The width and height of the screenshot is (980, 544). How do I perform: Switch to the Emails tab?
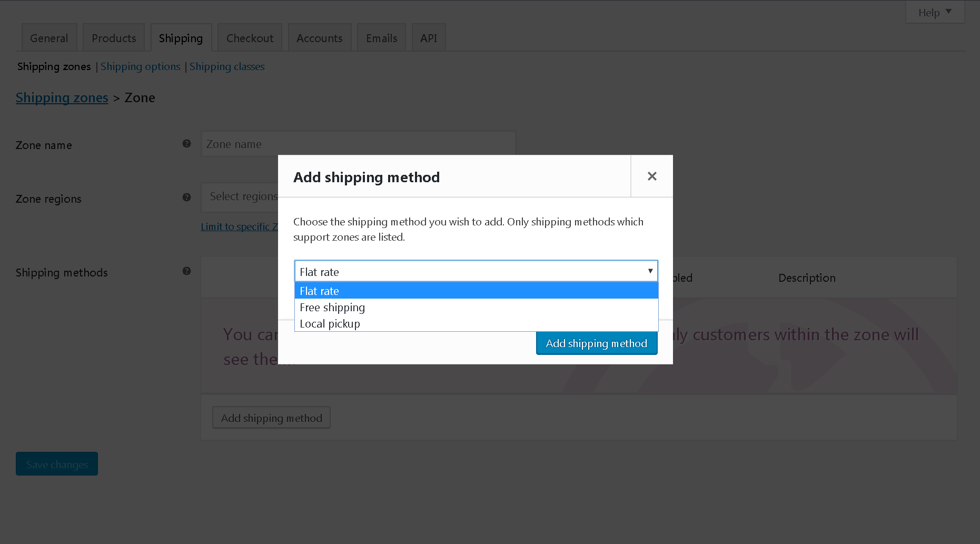[x=381, y=38]
